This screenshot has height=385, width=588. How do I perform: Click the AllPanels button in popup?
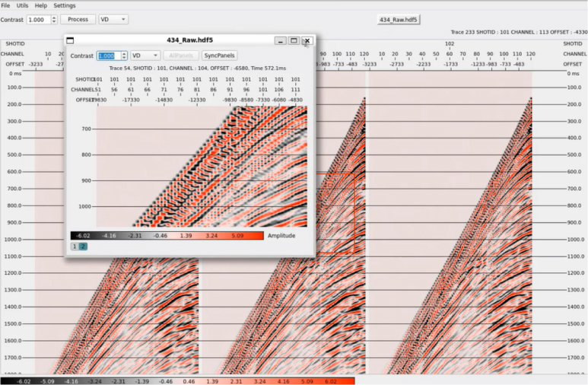pos(180,56)
